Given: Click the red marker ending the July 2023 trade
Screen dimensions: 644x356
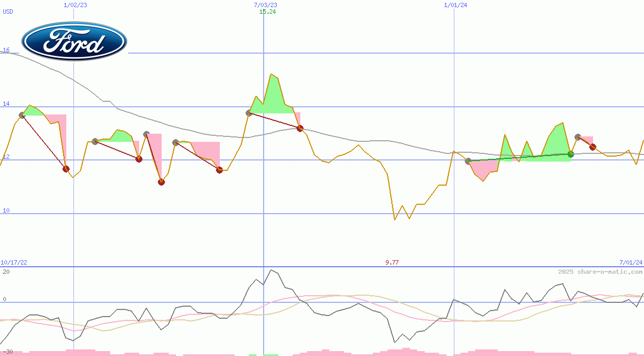Looking at the screenshot, I should 300,128.
